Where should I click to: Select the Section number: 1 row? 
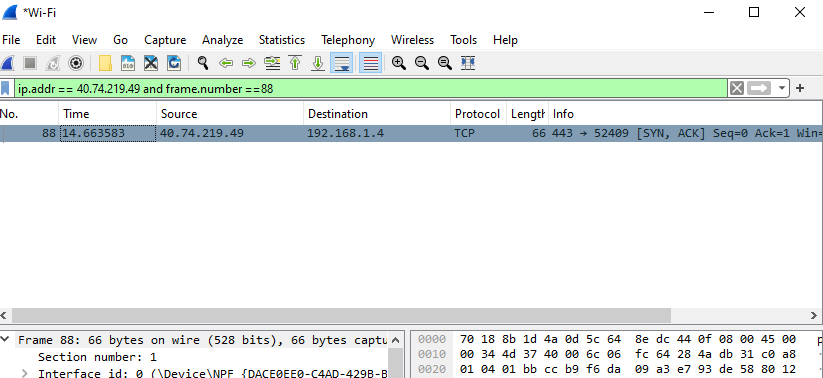(x=97, y=357)
